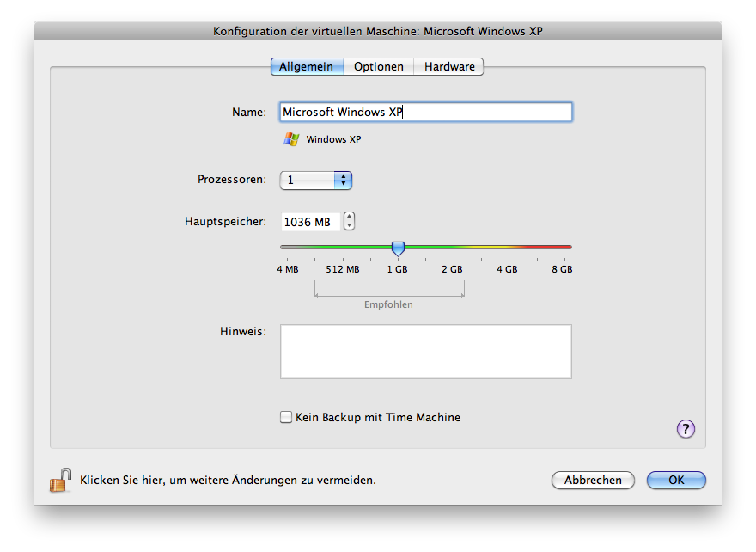
Task: Click the memory slider thumb
Action: click(397, 248)
